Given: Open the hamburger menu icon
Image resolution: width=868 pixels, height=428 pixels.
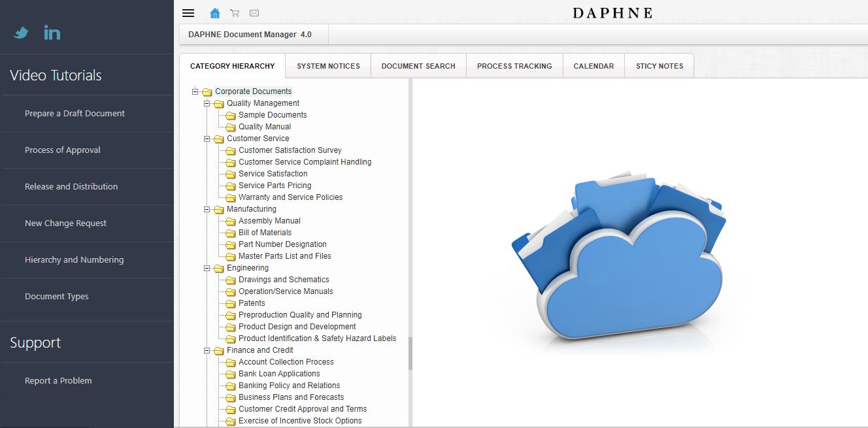Looking at the screenshot, I should [x=188, y=13].
